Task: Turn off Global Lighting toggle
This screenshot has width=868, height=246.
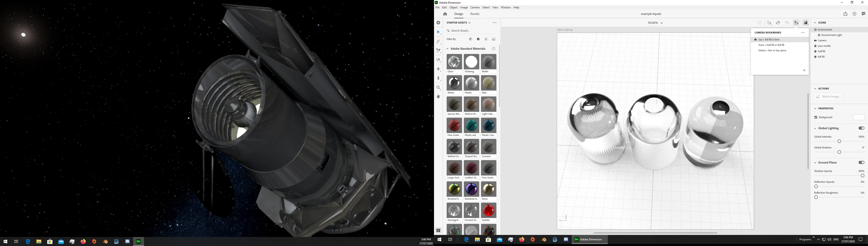Action: (861, 128)
